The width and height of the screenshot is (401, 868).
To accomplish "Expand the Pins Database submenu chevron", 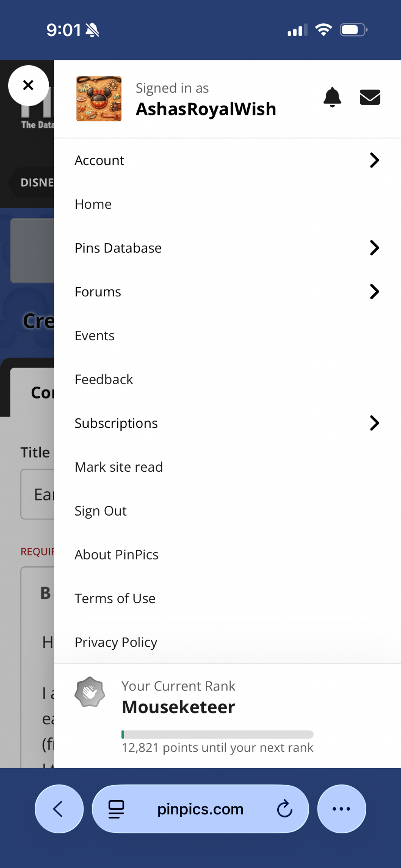I will coord(374,248).
